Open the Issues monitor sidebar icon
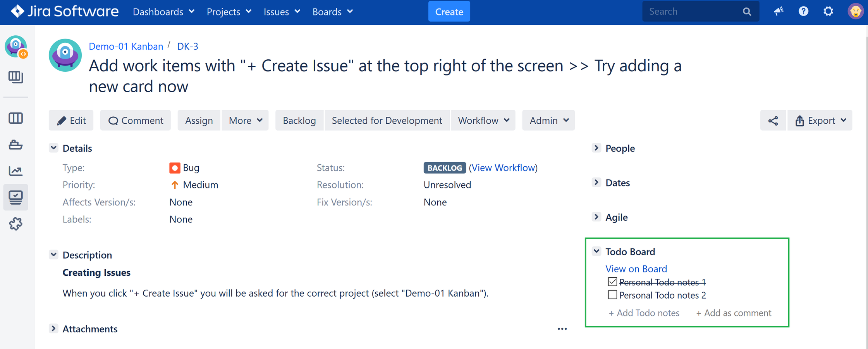Image resolution: width=868 pixels, height=349 pixels. (x=15, y=197)
